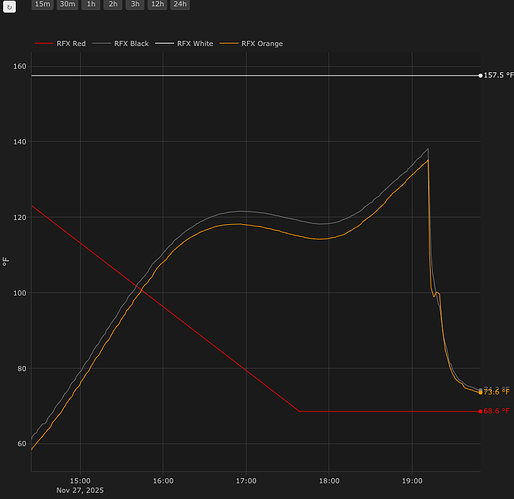514x499 pixels.
Task: Click the 120 y-axis tick label
Action: pos(20,217)
